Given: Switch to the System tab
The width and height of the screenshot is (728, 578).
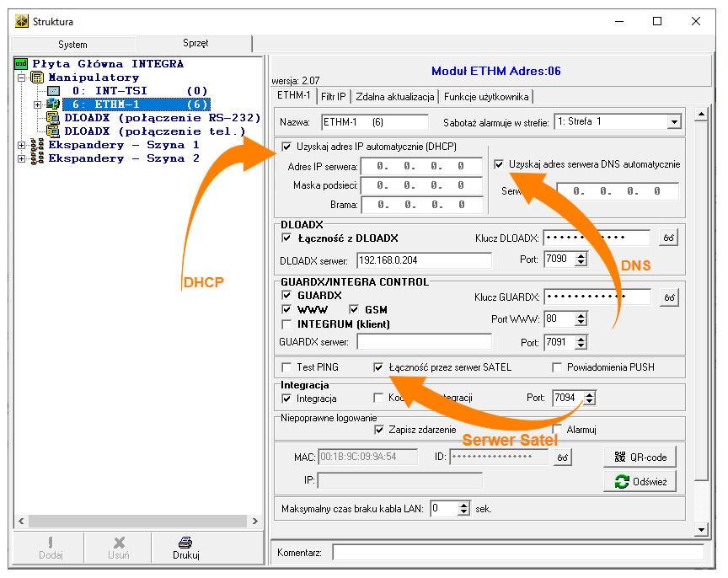Looking at the screenshot, I should coord(72,44).
